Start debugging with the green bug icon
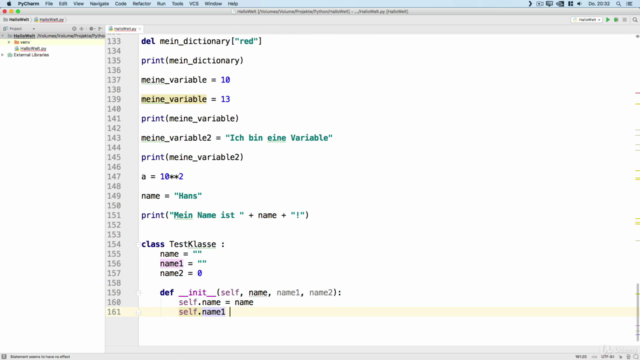Image resolution: width=640 pixels, height=360 pixels. (616, 20)
